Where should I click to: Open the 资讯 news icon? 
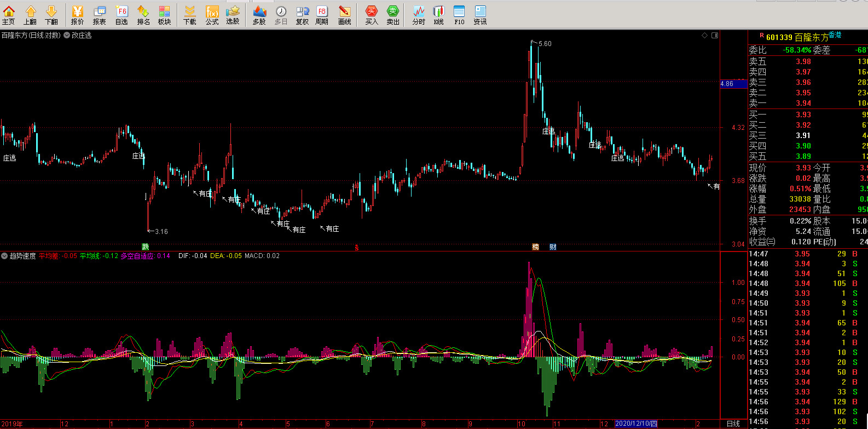click(480, 15)
